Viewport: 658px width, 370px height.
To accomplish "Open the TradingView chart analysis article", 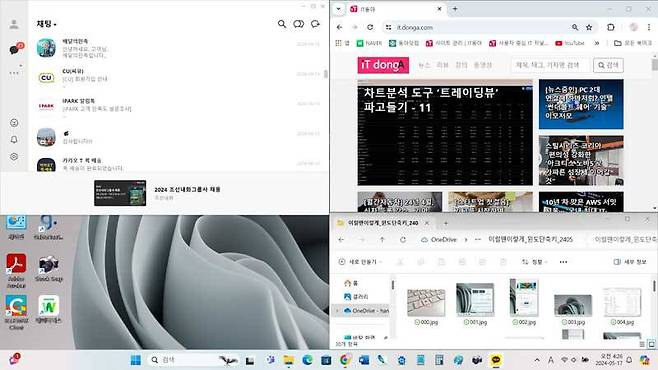I will [445, 133].
